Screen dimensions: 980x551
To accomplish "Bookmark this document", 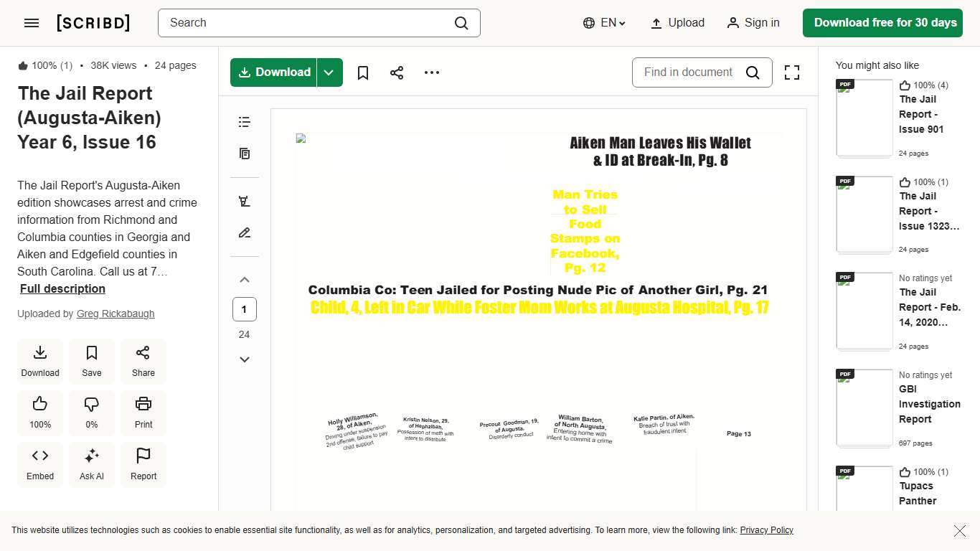I will [363, 72].
